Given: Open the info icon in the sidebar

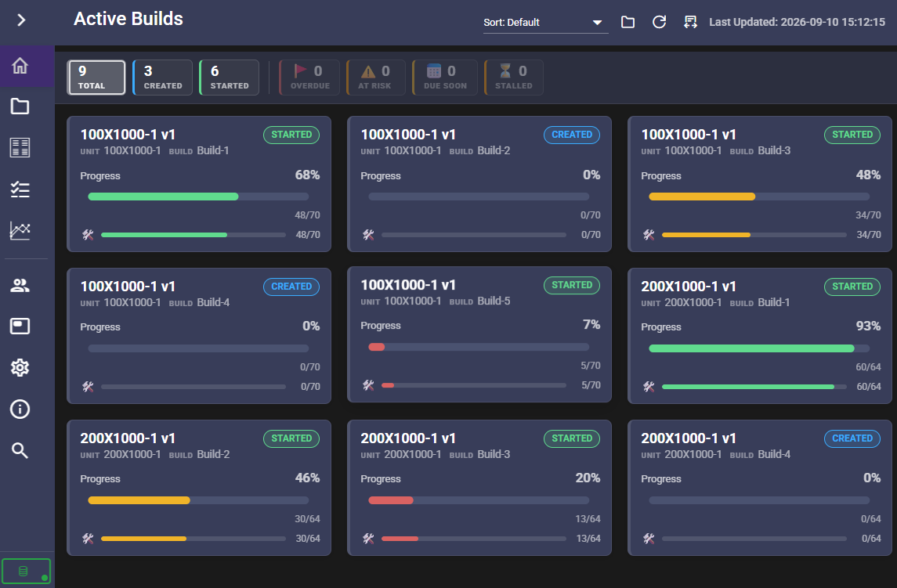Looking at the screenshot, I should pos(20,409).
